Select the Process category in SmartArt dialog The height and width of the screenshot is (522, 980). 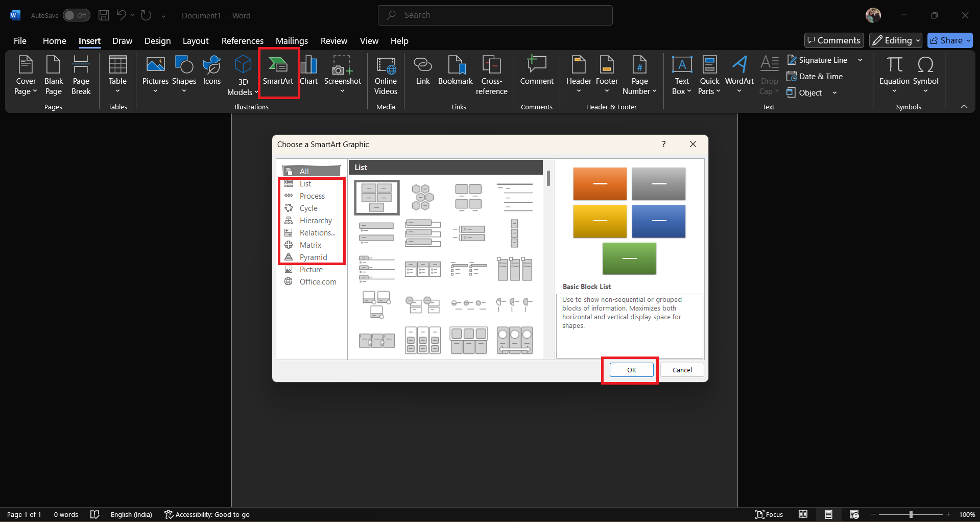pyautogui.click(x=312, y=196)
